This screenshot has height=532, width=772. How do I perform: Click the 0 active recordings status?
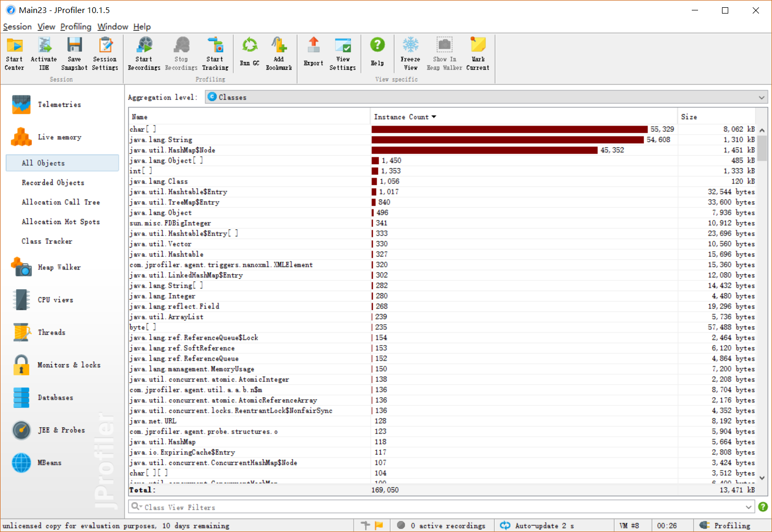(442, 526)
